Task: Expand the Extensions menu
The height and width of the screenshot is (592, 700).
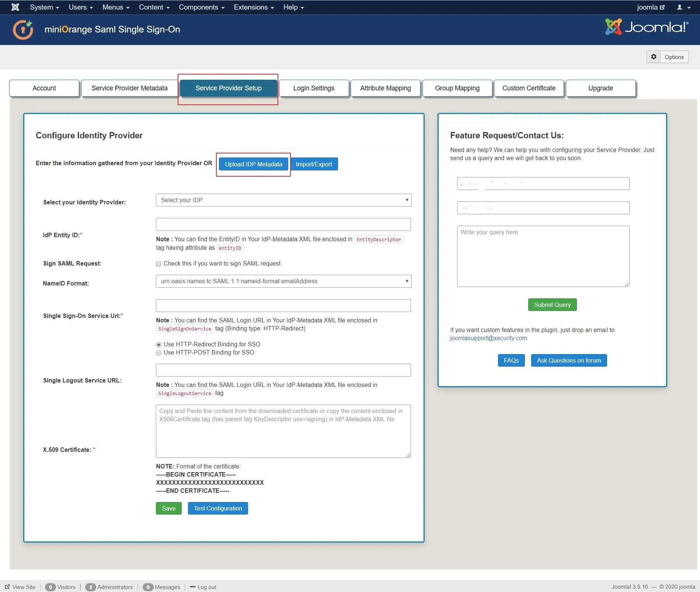Action: coord(254,7)
